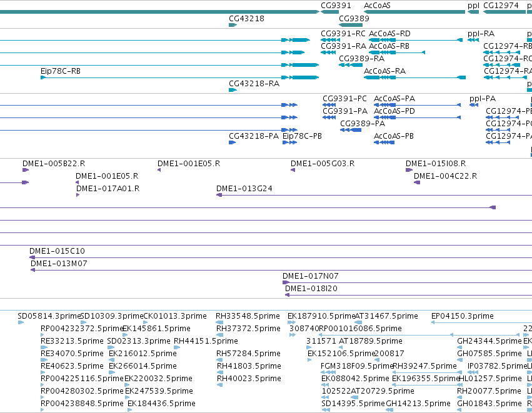Open the CG9391-PA protein label
The width and height of the screenshot is (532, 413).
coord(344,111)
